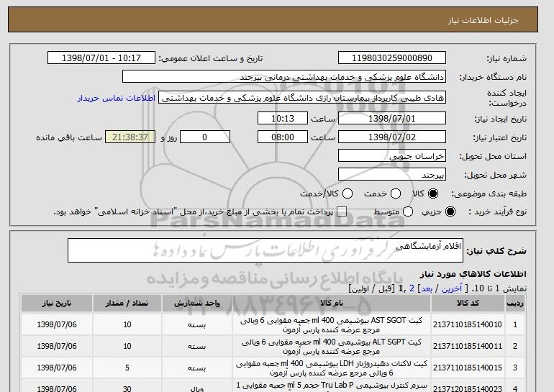Image resolution: width=554 pixels, height=392 pixels.
Task: Click the ALT SGPT kit item name
Action: pyautogui.click(x=332, y=347)
